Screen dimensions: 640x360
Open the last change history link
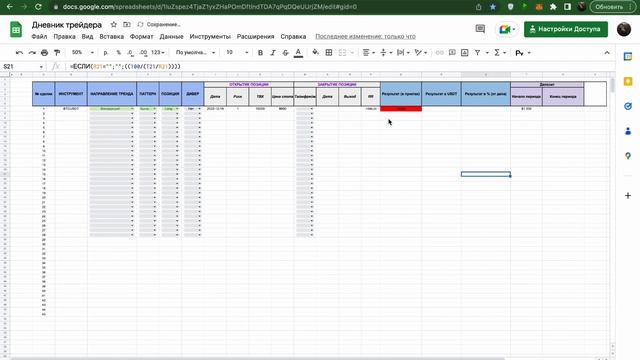(365, 36)
